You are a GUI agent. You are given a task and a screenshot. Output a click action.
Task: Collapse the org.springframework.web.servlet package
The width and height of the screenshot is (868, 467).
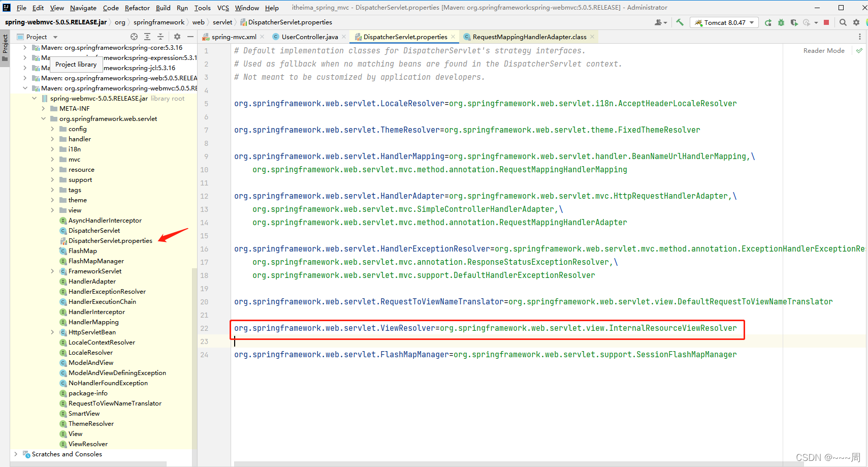(43, 119)
